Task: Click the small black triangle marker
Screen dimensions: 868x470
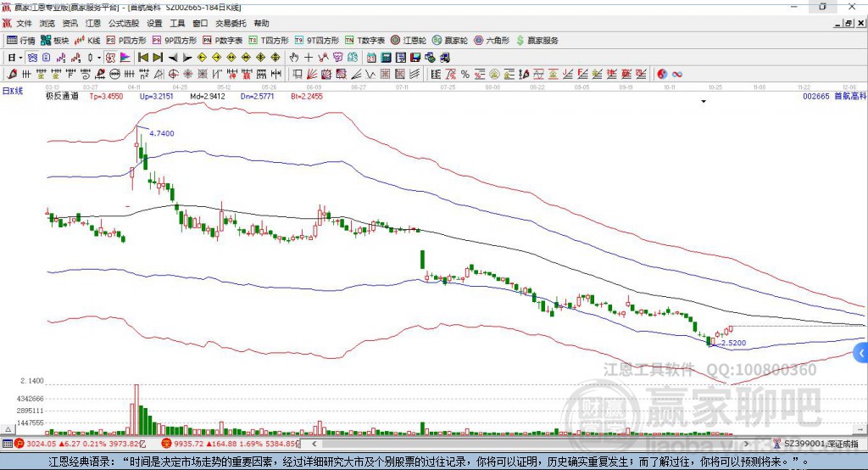Action: tap(704, 102)
